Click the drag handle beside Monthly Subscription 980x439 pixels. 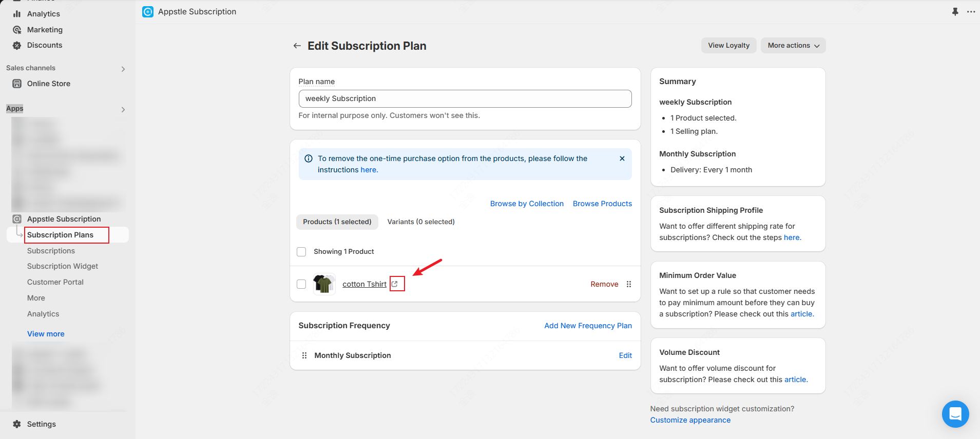coord(304,355)
